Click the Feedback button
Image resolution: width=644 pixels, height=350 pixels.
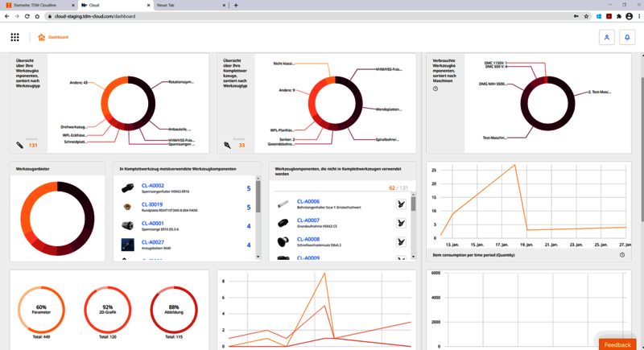617,344
